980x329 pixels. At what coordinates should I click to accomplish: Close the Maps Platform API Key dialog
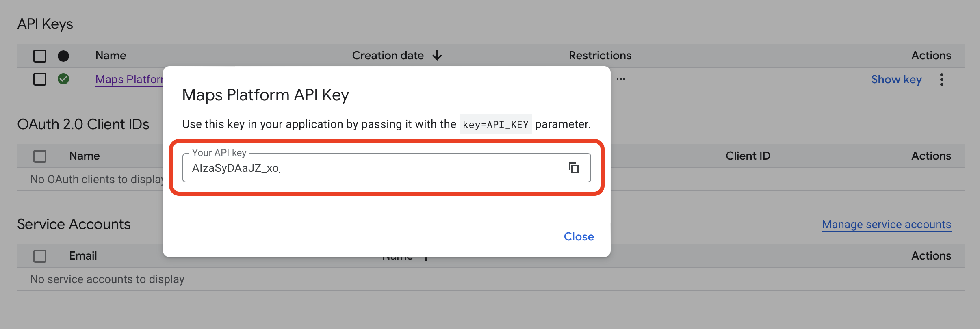point(579,236)
